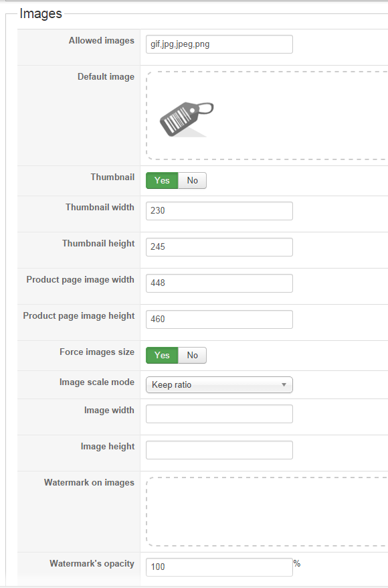388x588 pixels.
Task: Click the barcode tag default image
Action: (x=187, y=119)
